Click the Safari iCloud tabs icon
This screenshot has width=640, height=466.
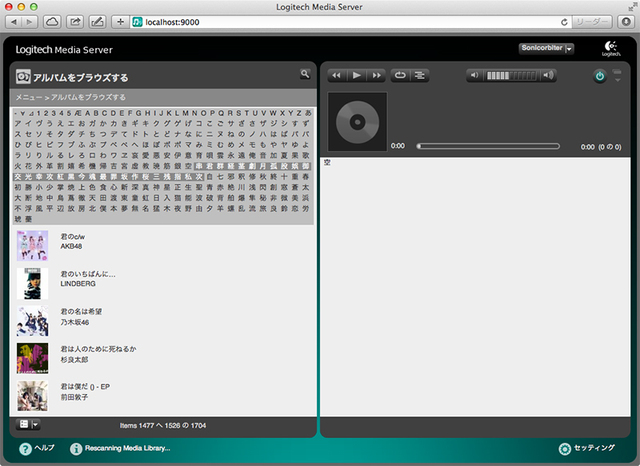pos(51,20)
